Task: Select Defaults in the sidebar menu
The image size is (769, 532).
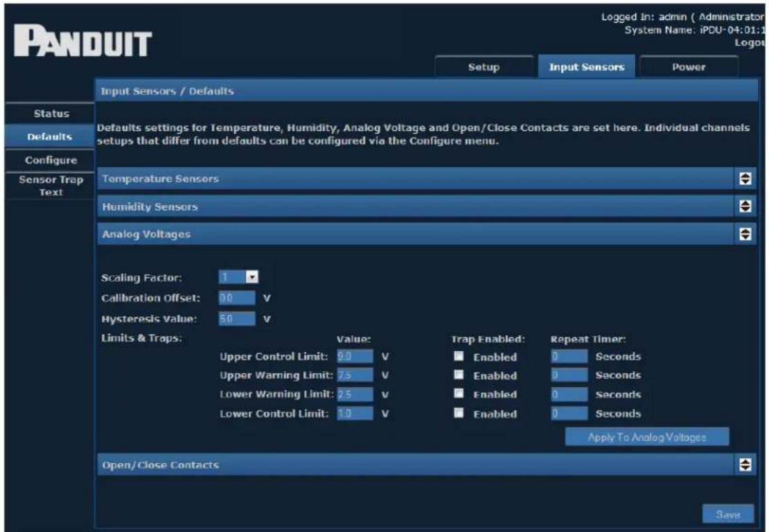Action: click(x=49, y=136)
